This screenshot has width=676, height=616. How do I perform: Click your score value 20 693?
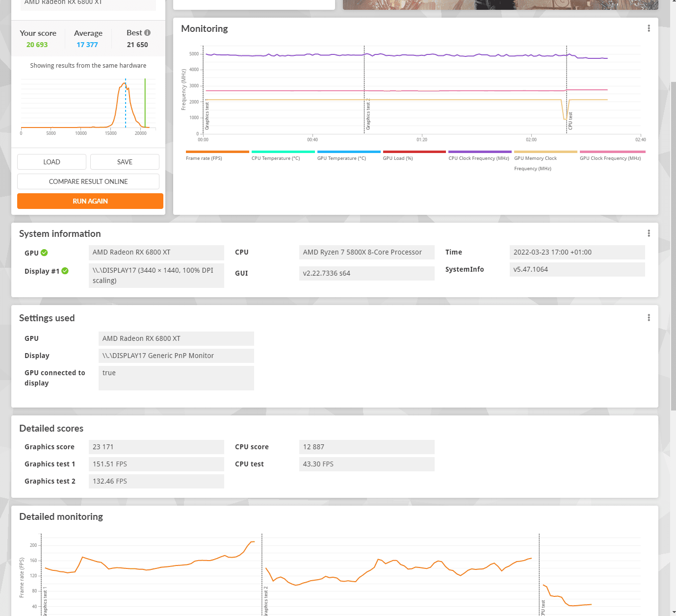pos(37,45)
